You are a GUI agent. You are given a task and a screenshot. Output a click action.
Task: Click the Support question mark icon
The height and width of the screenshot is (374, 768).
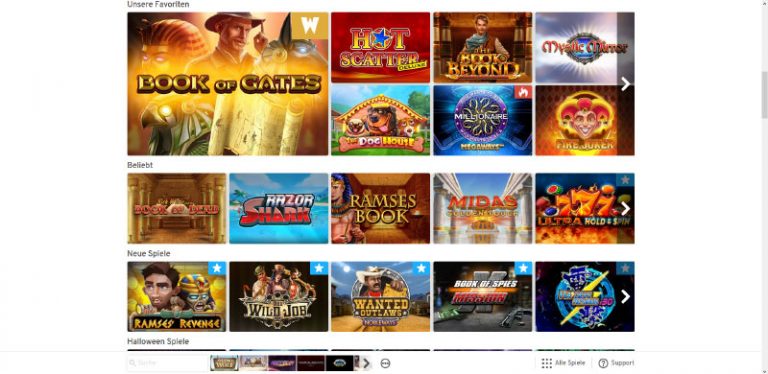point(603,363)
